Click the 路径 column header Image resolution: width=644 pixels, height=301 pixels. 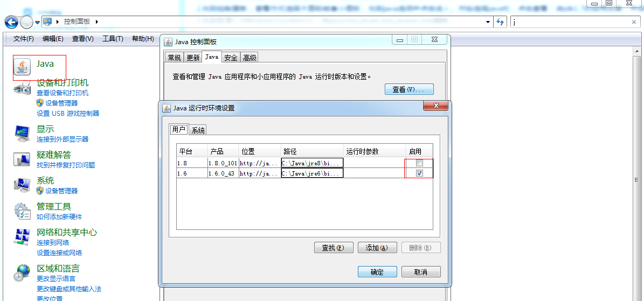coord(311,151)
